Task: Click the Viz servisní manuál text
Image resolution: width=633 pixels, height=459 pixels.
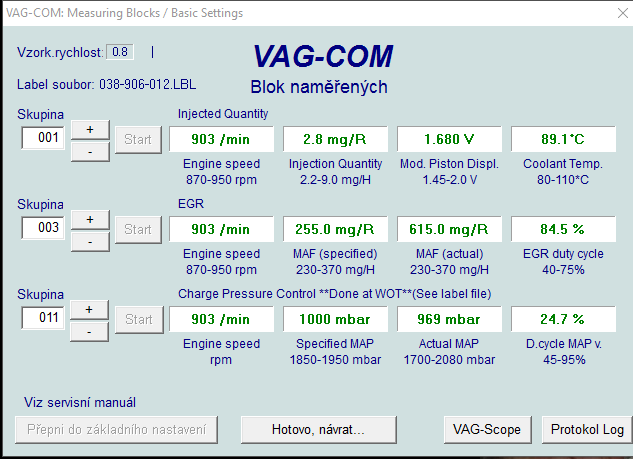Action: (80, 402)
